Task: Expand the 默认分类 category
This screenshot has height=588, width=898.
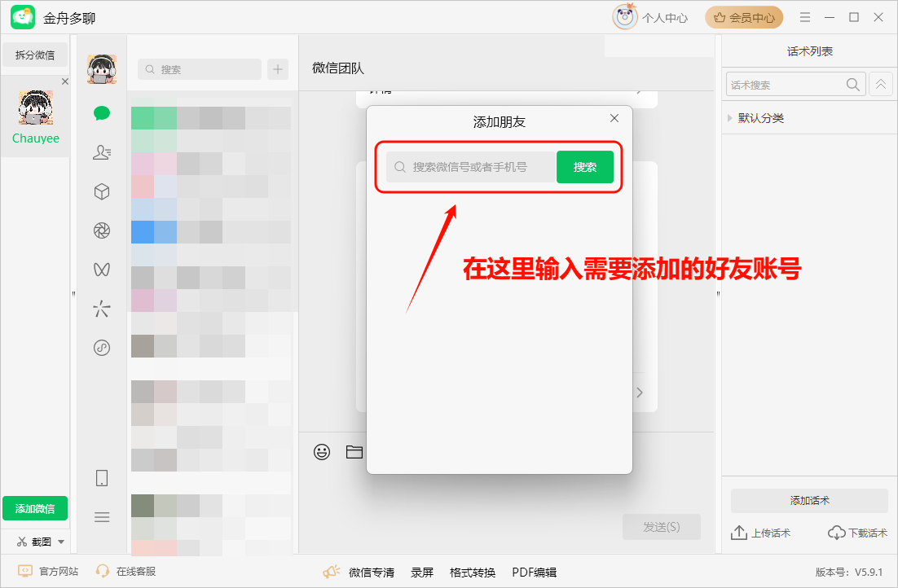Action: coord(729,118)
